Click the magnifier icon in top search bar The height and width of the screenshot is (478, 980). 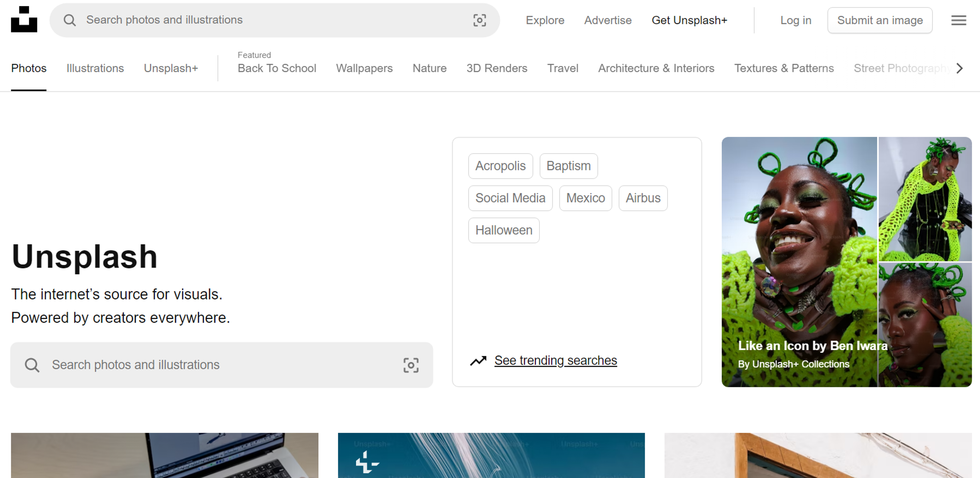[x=70, y=20]
